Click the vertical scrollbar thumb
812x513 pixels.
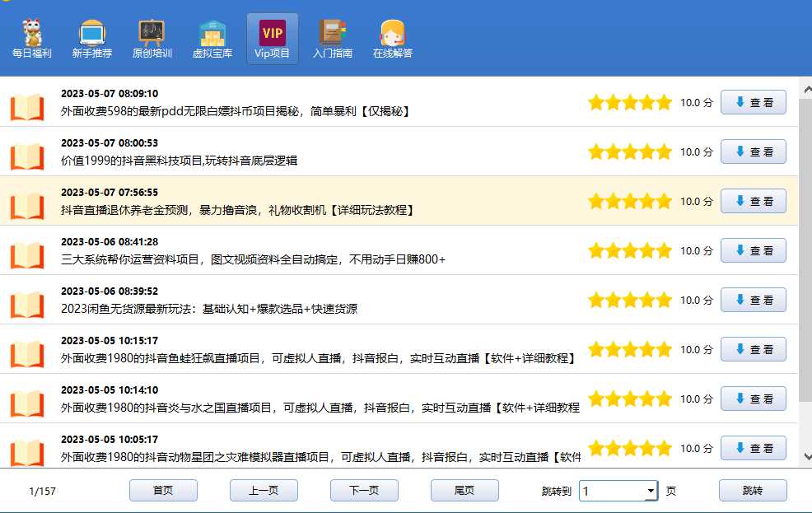[806, 250]
